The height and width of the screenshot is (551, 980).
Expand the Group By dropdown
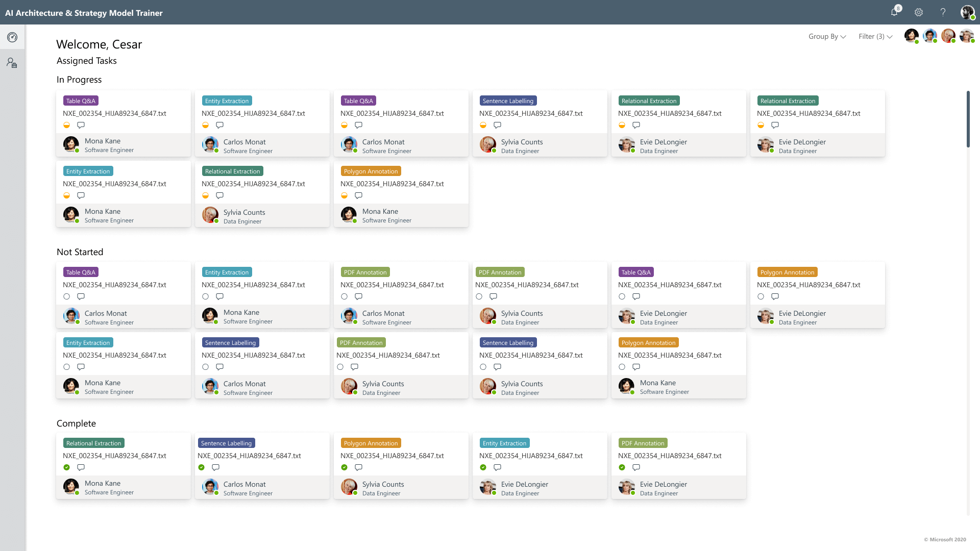(827, 36)
